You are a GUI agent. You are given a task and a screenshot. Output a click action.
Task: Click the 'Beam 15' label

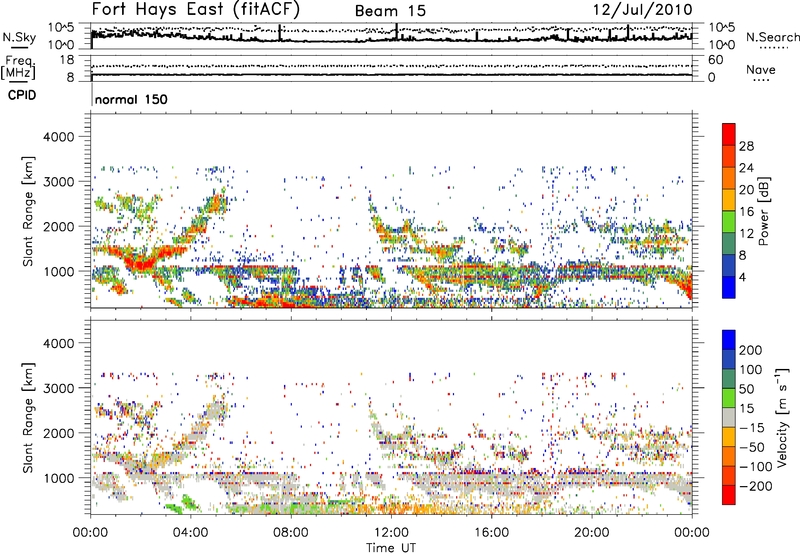390,11
